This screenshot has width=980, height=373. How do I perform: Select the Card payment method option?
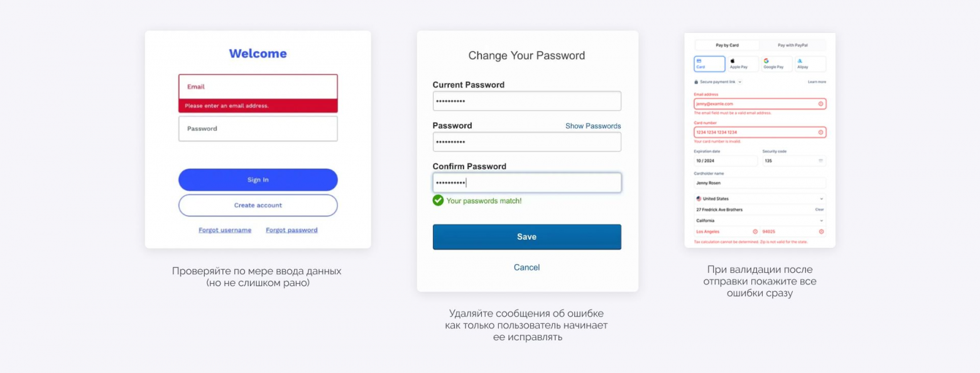point(709,64)
